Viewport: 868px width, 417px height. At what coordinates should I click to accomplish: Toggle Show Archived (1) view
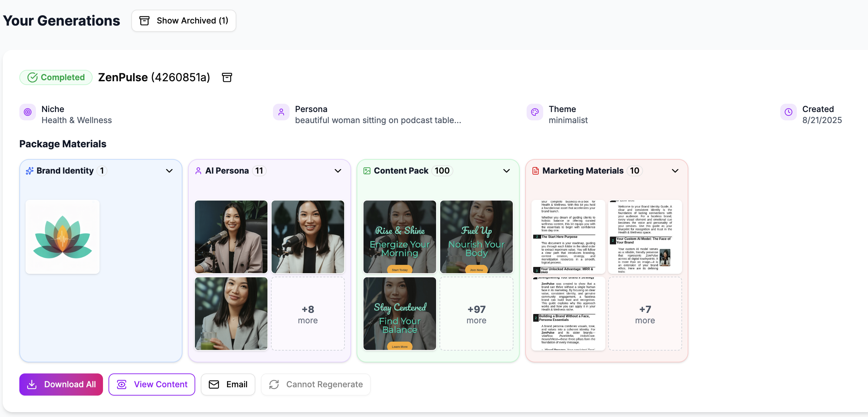pyautogui.click(x=184, y=21)
